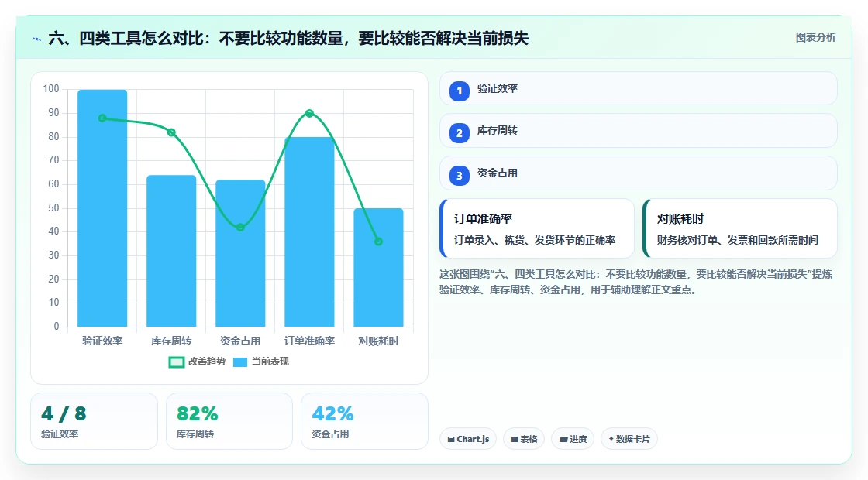Viewport: 868px width, 480px height.
Task: Click the 82% 库存周转 stat card
Action: click(229, 421)
